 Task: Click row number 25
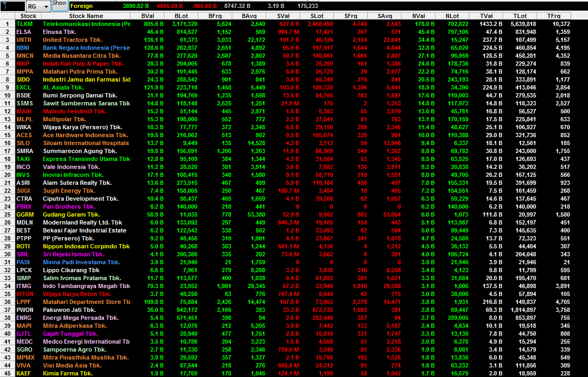pos(7,214)
